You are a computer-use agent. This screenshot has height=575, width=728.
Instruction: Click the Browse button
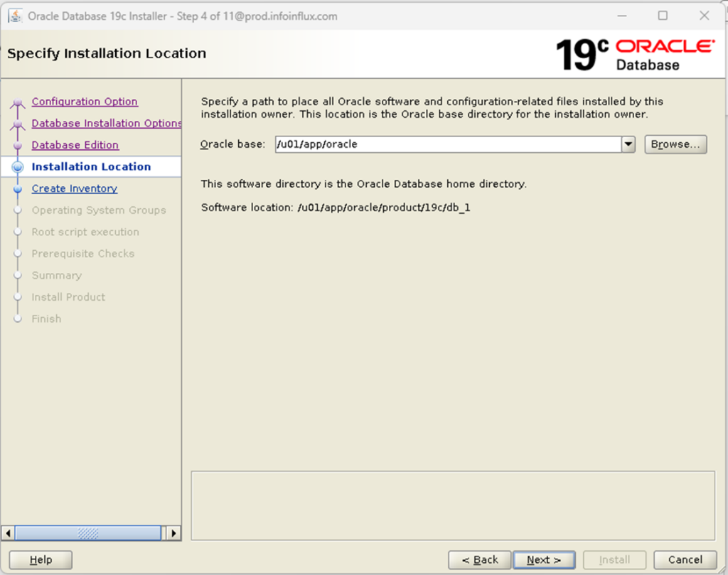tap(675, 144)
